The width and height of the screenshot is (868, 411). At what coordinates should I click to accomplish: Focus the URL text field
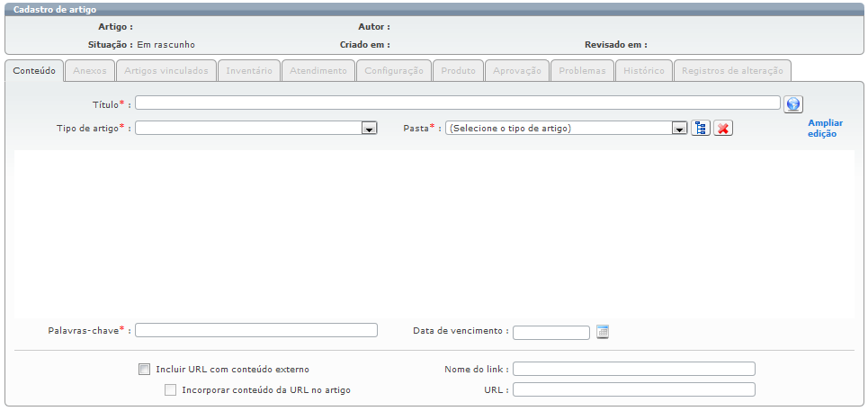(634, 389)
